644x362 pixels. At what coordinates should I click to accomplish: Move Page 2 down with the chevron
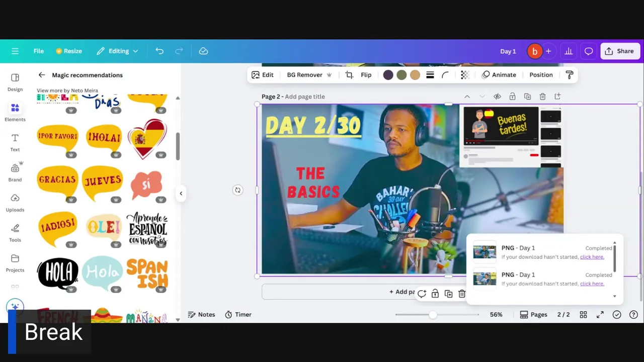click(482, 97)
